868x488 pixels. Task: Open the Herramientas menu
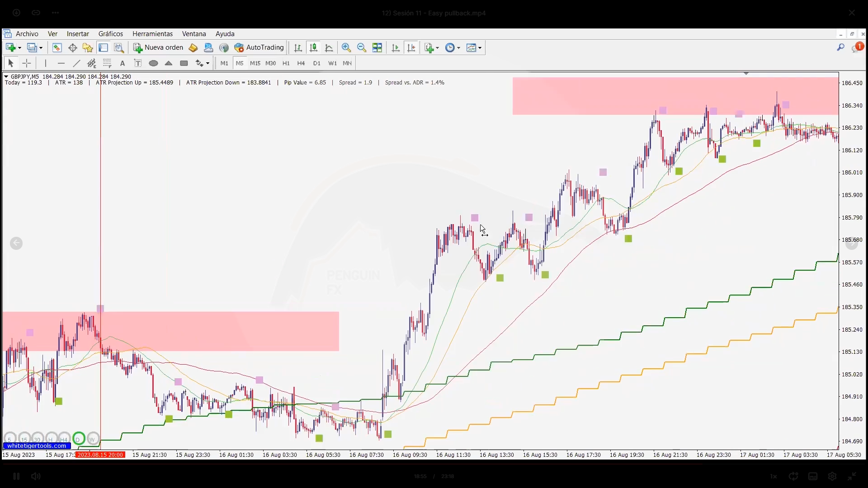[152, 34]
